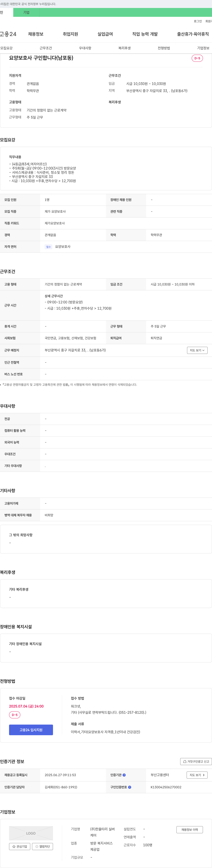Jump to the 복리후생 section tab

coord(124,48)
